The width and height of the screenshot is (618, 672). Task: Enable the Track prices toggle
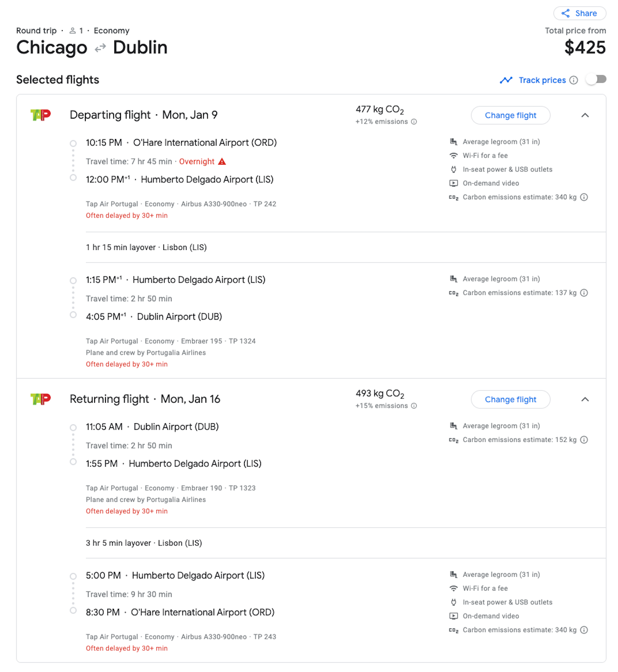596,80
